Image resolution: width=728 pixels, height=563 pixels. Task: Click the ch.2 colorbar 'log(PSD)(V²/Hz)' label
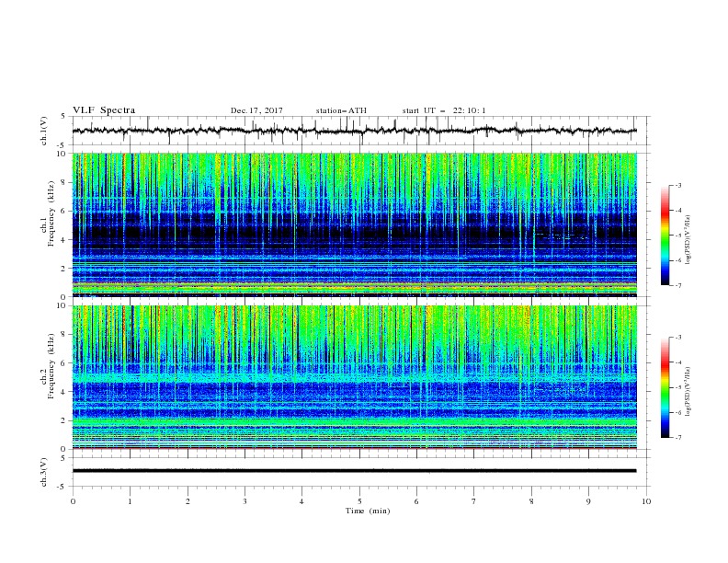(688, 392)
